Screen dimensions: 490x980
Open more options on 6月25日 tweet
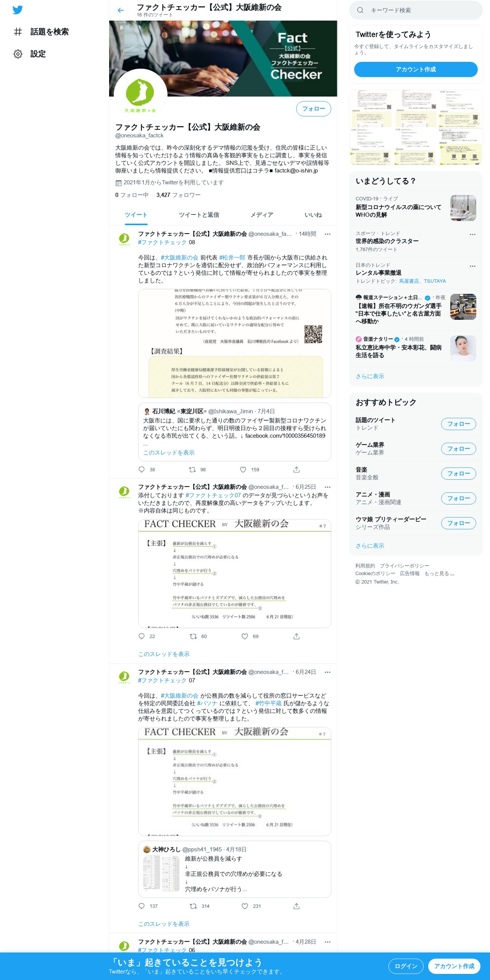[x=327, y=487]
